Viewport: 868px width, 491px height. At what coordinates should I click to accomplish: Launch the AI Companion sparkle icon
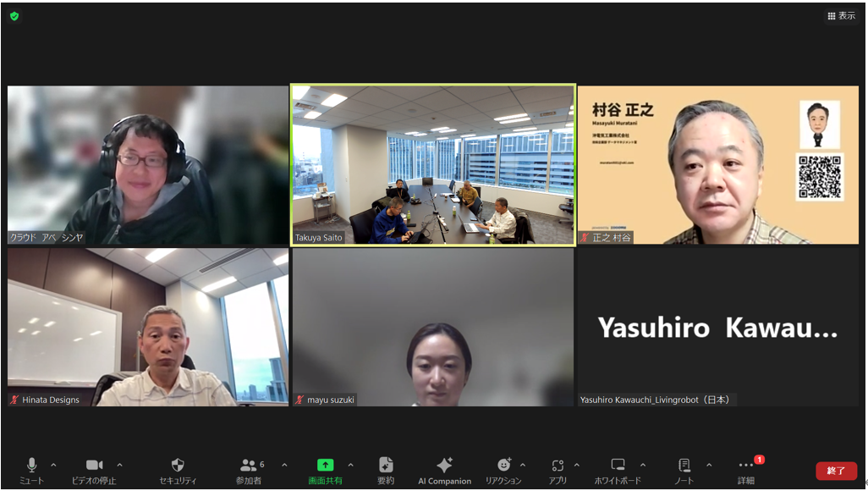444,465
